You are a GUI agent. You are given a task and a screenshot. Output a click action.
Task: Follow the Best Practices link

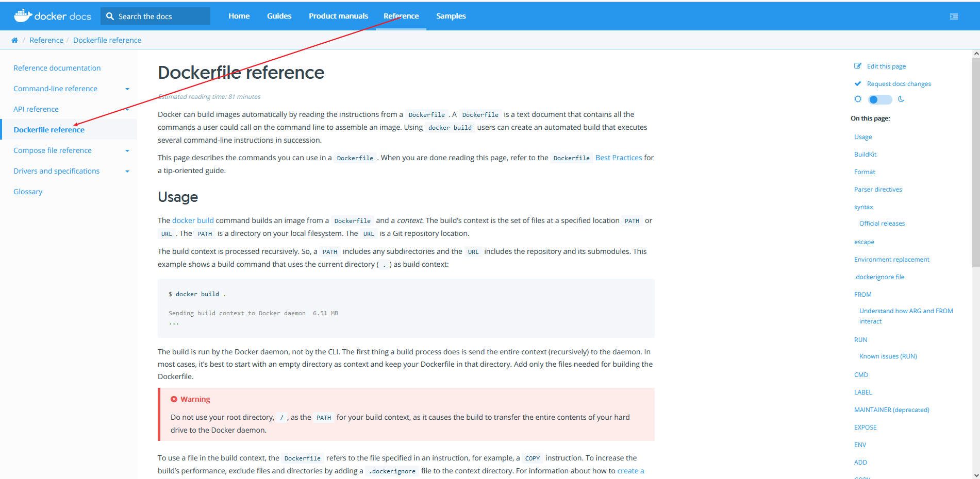pos(619,158)
